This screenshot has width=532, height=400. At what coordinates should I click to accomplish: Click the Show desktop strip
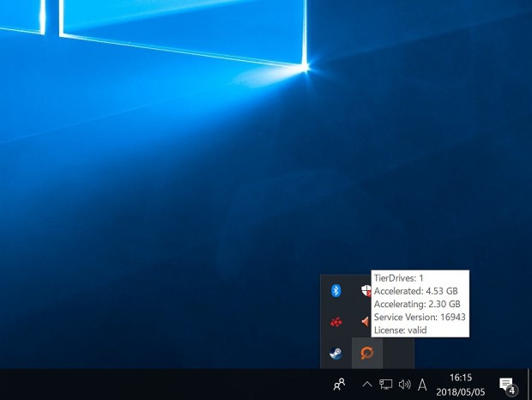tap(529, 384)
